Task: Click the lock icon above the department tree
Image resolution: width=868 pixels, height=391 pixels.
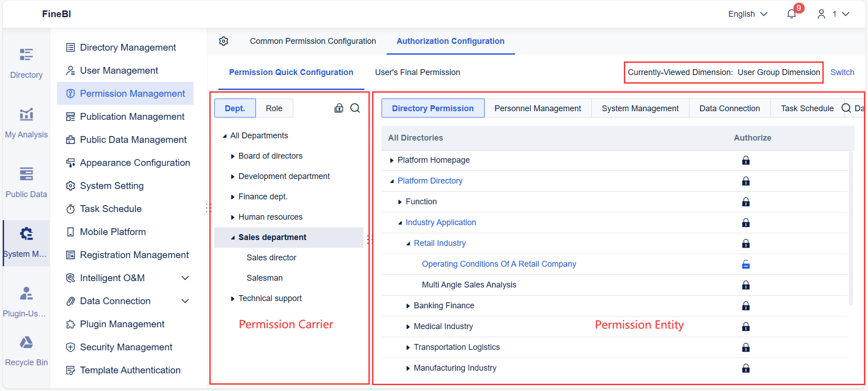Action: pyautogui.click(x=339, y=108)
